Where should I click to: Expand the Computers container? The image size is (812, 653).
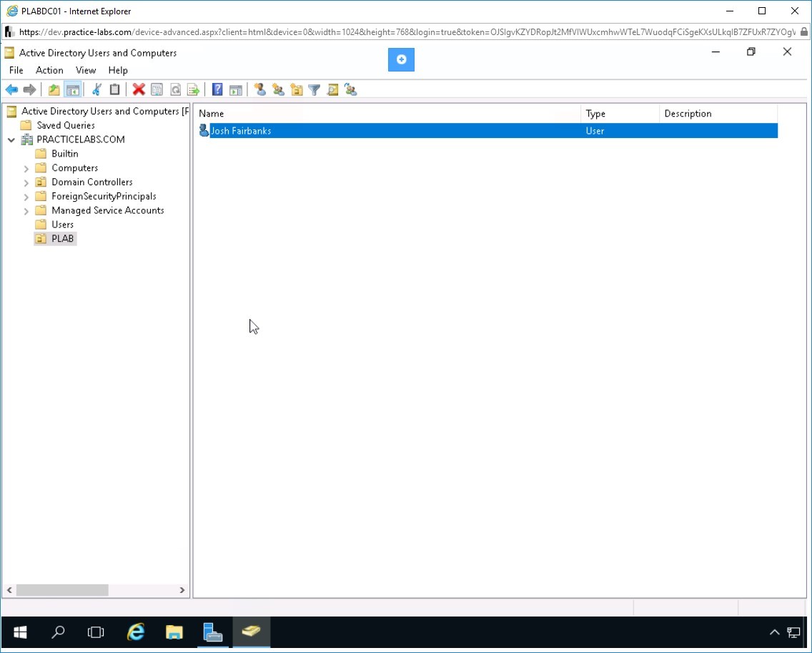click(x=26, y=168)
